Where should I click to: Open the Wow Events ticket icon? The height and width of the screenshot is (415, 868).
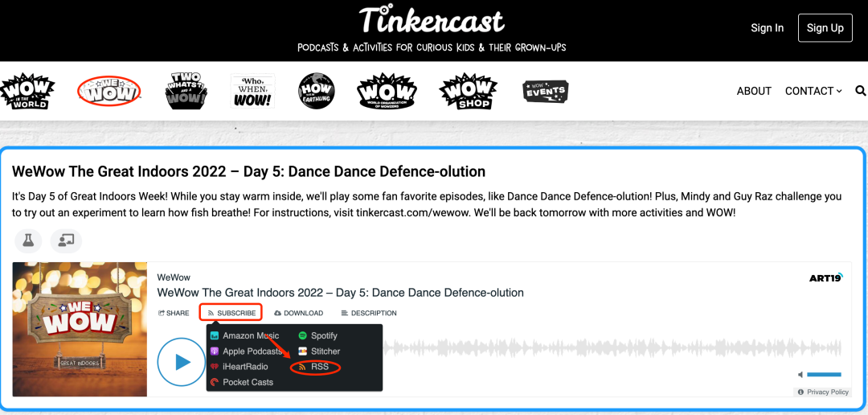pos(545,91)
